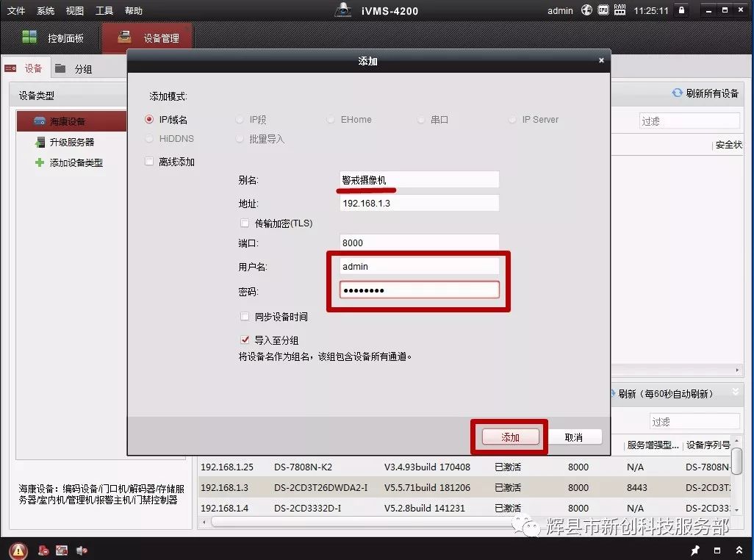Open the 视图 menu
The image size is (754, 560).
click(x=74, y=10)
